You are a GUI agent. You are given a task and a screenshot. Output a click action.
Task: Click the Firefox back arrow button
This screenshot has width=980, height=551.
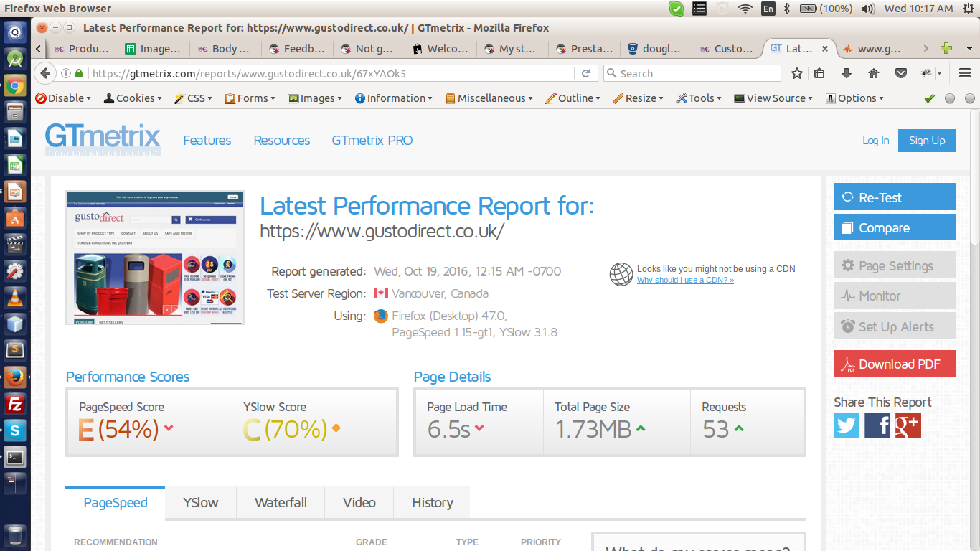pos(45,73)
